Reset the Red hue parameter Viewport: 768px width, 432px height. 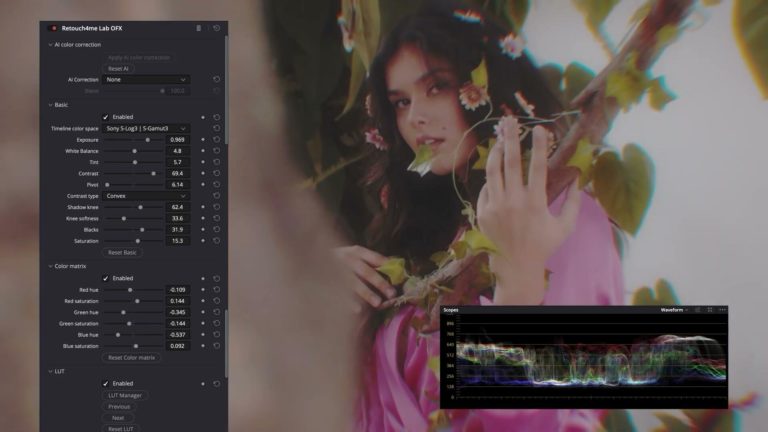[216, 289]
